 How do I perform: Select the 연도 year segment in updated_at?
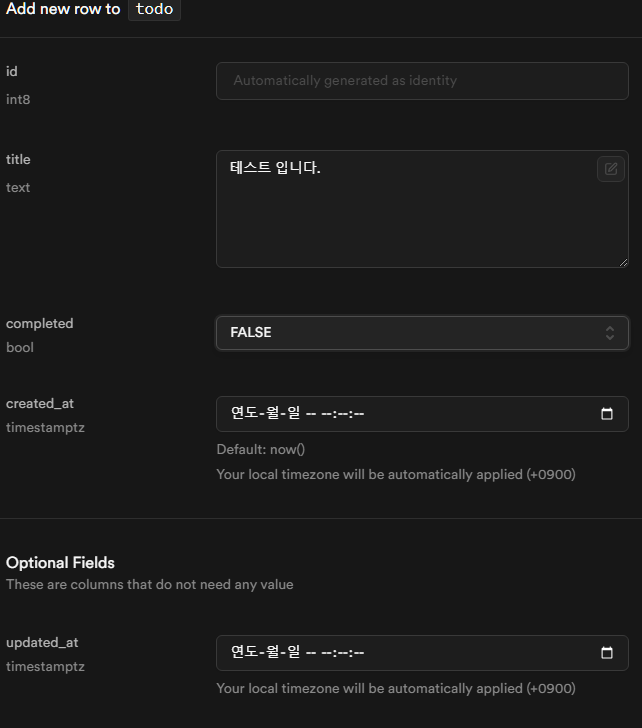coord(243,653)
